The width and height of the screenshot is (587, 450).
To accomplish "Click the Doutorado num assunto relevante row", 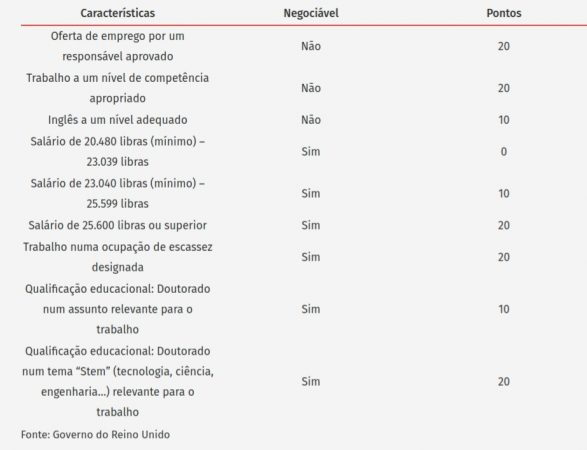I will (304, 309).
